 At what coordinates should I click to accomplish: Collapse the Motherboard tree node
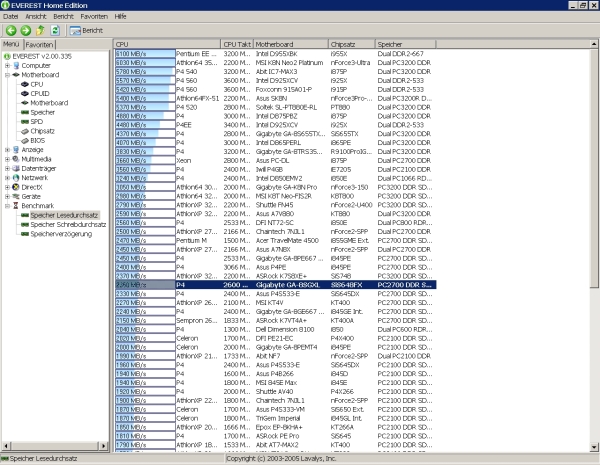7,75
